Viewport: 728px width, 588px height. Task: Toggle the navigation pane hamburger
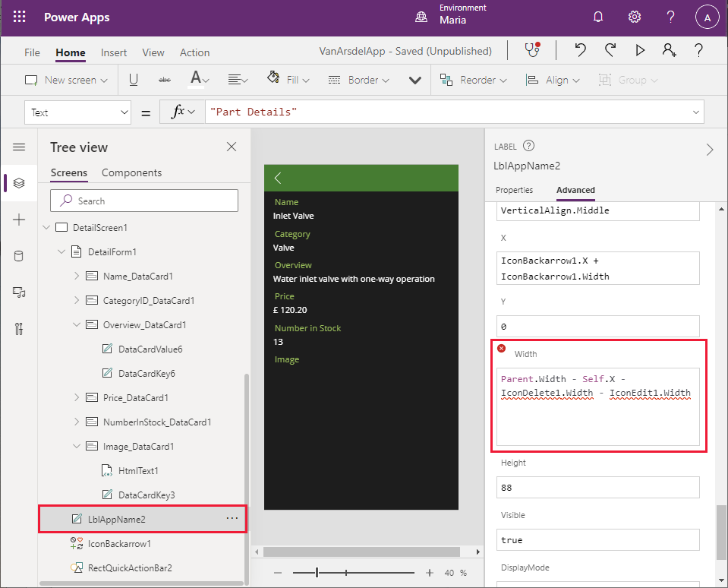tap(19, 147)
